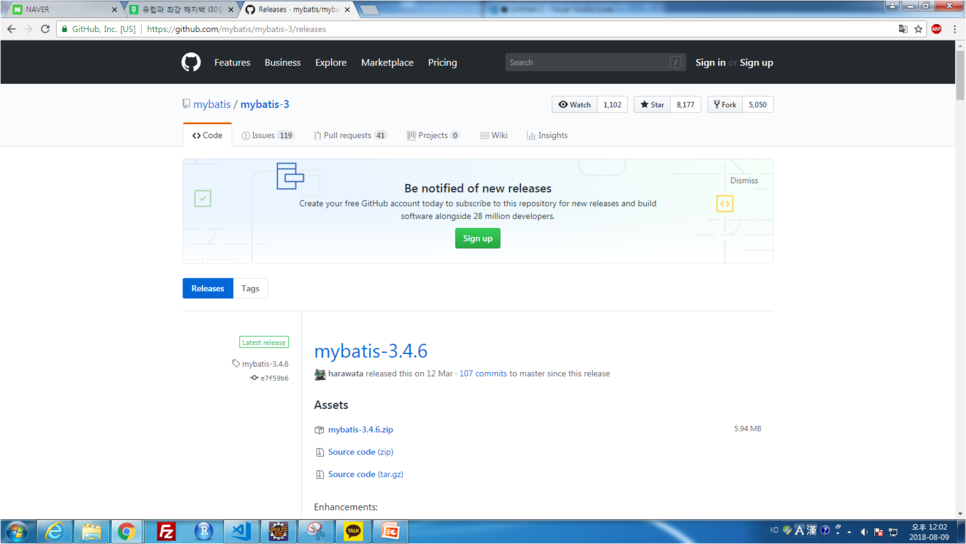Open the Insights tab

tap(547, 135)
